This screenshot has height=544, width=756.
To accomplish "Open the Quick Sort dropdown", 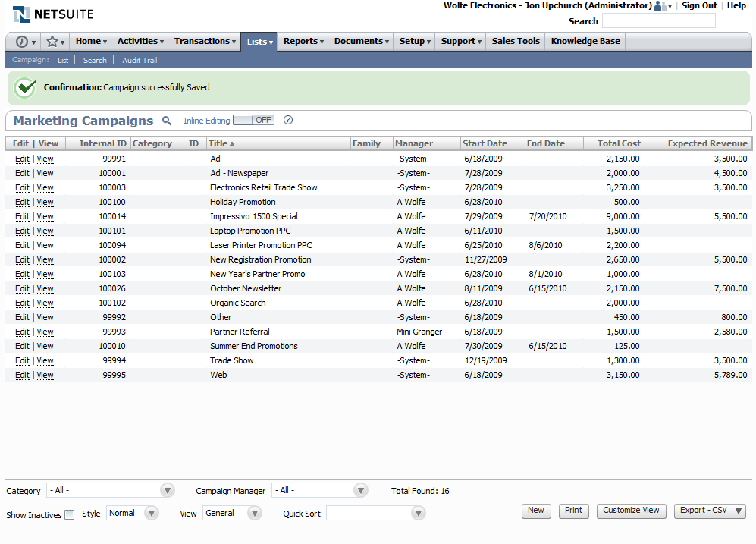I will (x=418, y=513).
